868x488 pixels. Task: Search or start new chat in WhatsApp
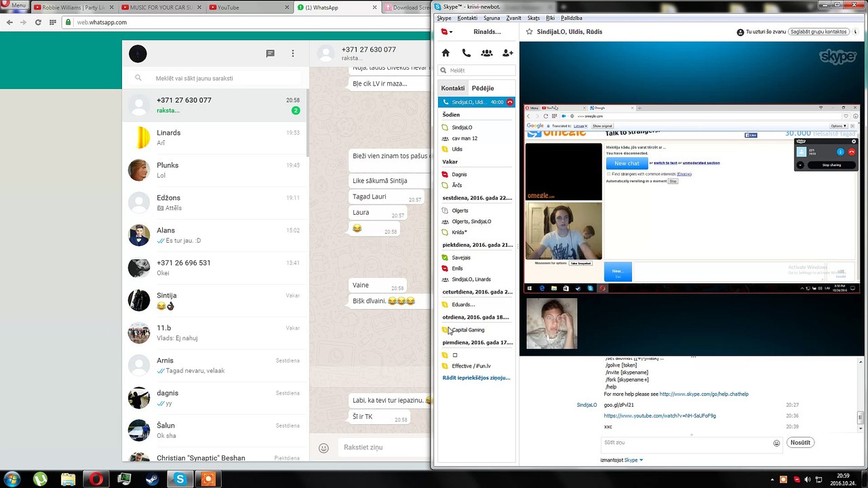coord(216,78)
